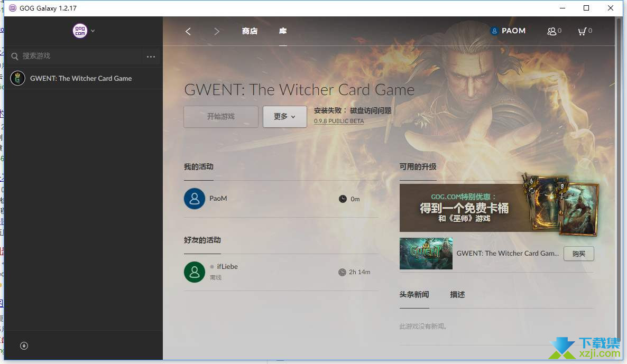Click the GOG Galaxy title bar icon
The image size is (627, 364).
tap(12, 8)
